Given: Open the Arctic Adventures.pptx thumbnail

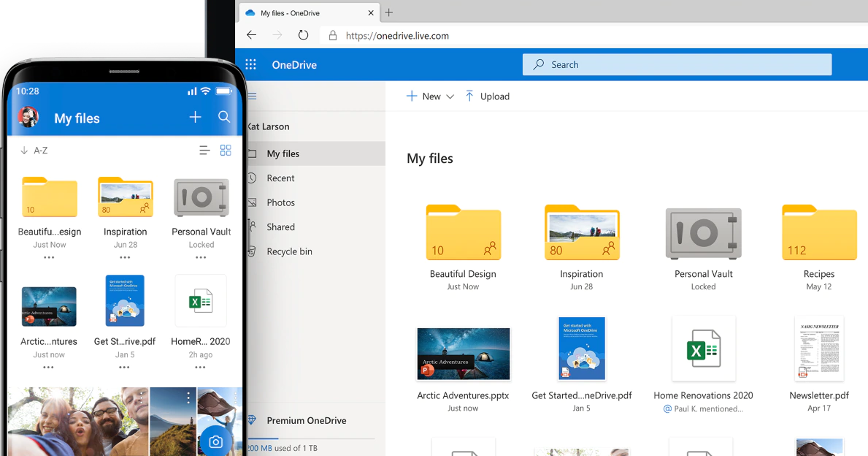Looking at the screenshot, I should [x=463, y=354].
